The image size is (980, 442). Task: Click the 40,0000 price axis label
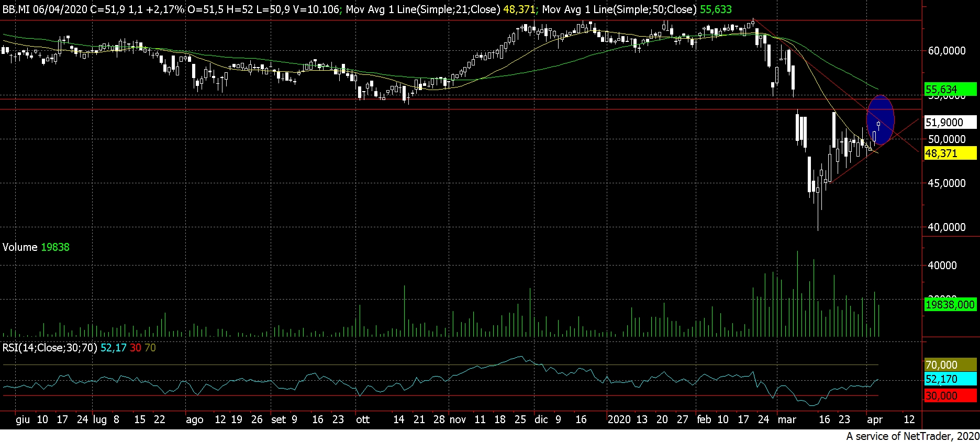(x=946, y=227)
